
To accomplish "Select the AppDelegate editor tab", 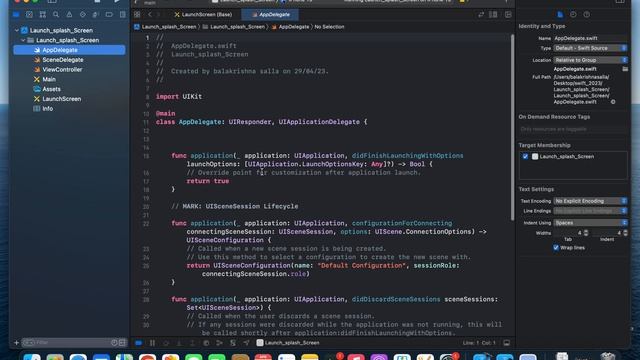I will 270,15.
